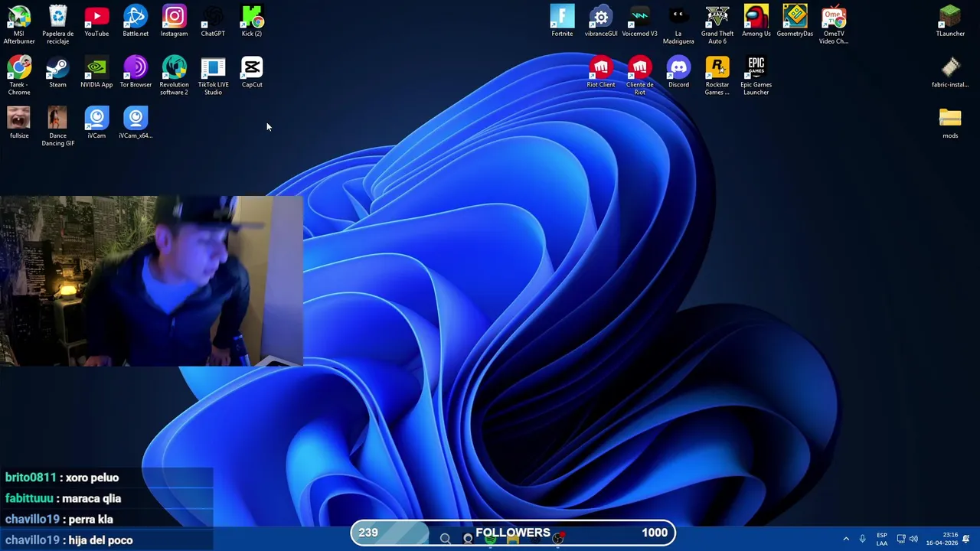Open the mods folder
Viewport: 980px width, 551px height.
950,122
